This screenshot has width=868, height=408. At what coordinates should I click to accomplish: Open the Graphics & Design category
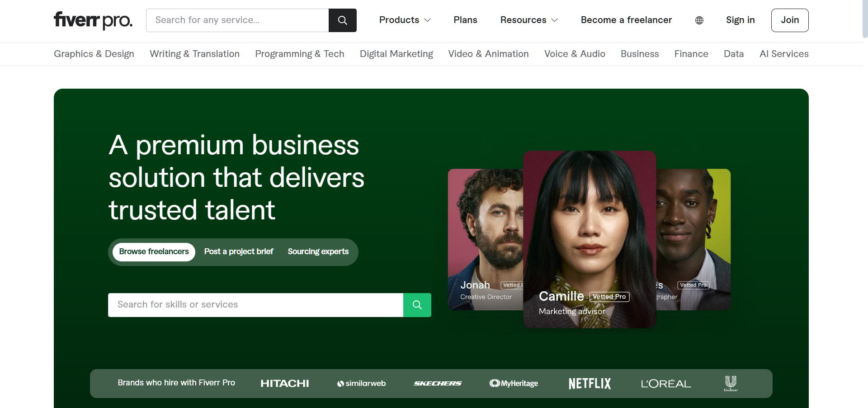pyautogui.click(x=94, y=54)
